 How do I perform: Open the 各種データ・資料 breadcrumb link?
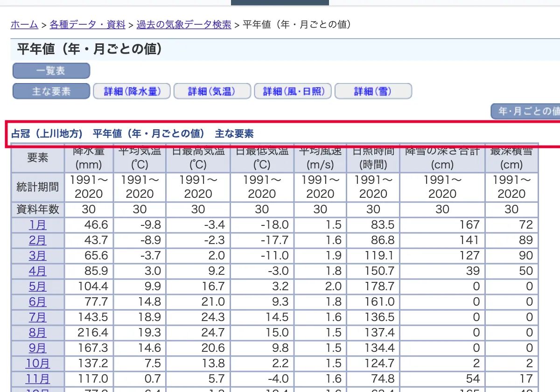click(88, 25)
